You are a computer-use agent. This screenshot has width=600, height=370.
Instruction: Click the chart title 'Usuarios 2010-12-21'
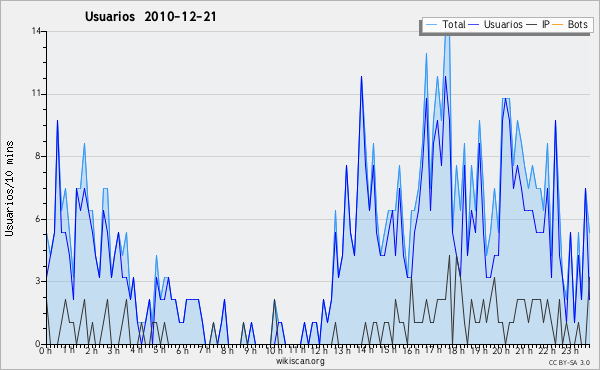151,17
